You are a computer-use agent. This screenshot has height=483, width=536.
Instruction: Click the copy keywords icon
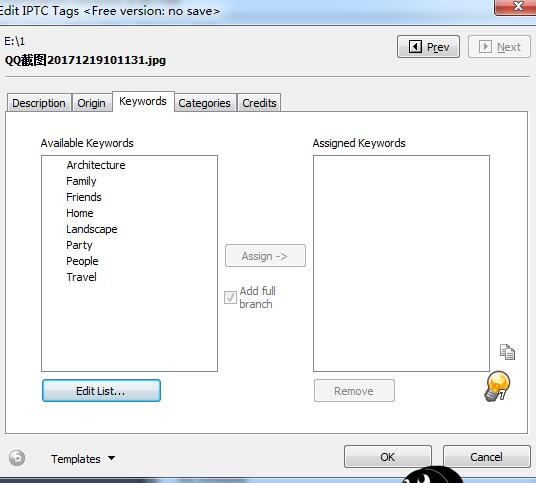point(507,352)
